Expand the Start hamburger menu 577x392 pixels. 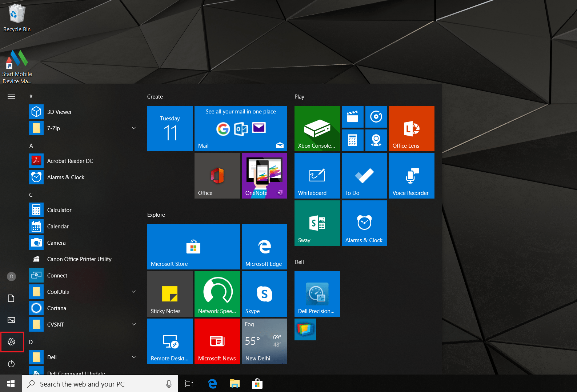pyautogui.click(x=11, y=96)
